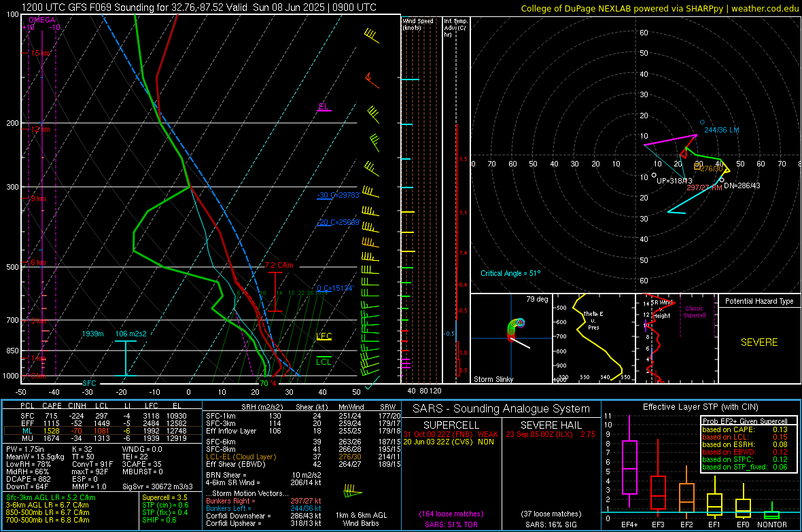
Task: Click the Bunkers Right = 297/27 kt line
Action: point(264,501)
